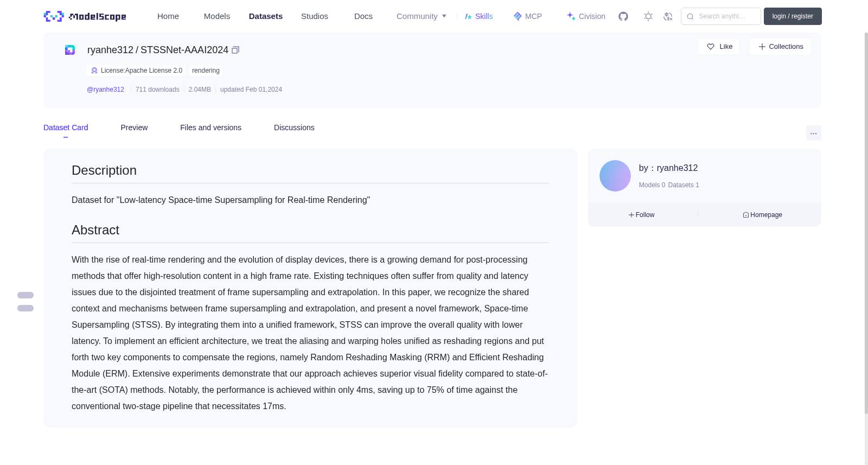Click the login / register button
The width and height of the screenshot is (868, 465).
click(x=793, y=16)
